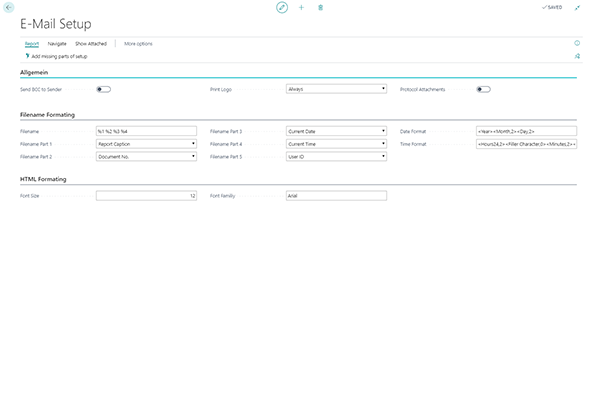600x420 pixels.
Task: Select the Navigate tab
Action: [57, 44]
